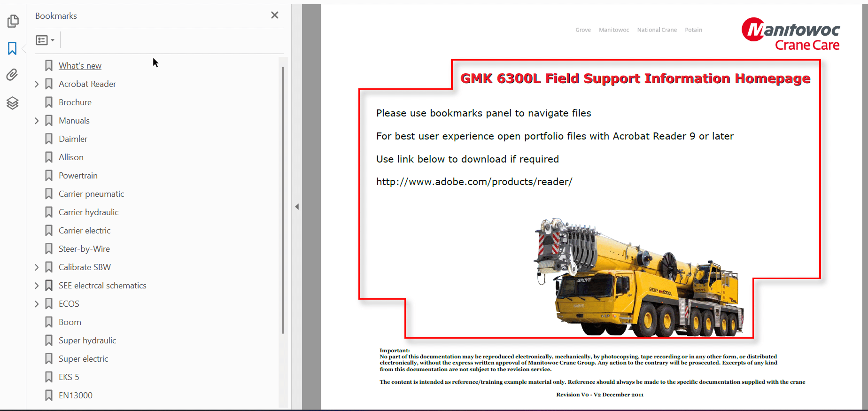This screenshot has height=411, width=868.
Task: Select the SEE electrcal schematics bookmark
Action: 102,286
